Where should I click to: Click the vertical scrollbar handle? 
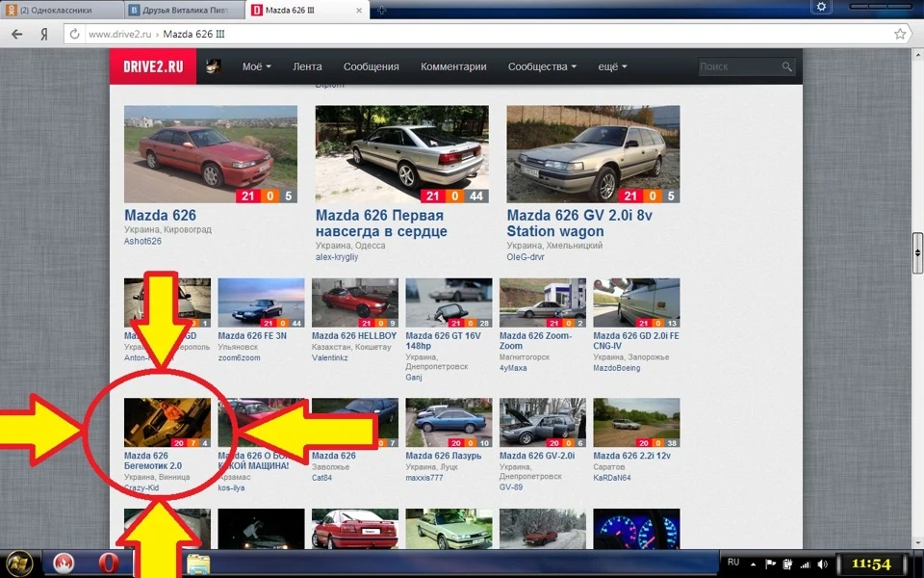(917, 252)
